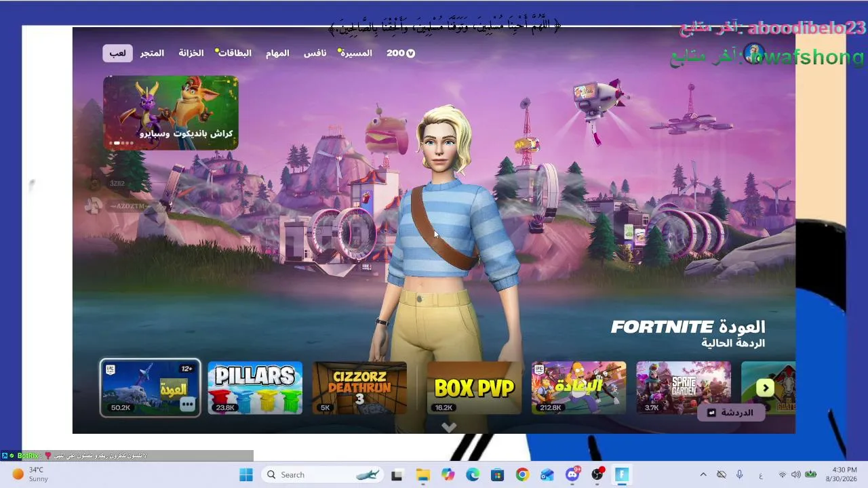The height and width of the screenshot is (488, 868).
Task: Open Task View on the taskbar
Action: tap(397, 474)
